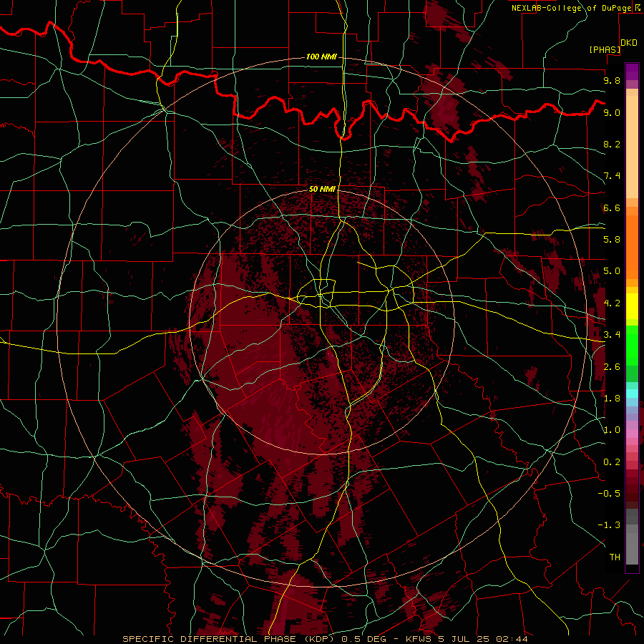Click the 2.6 value on the color scale
The height and width of the screenshot is (644, 644).
612,366
